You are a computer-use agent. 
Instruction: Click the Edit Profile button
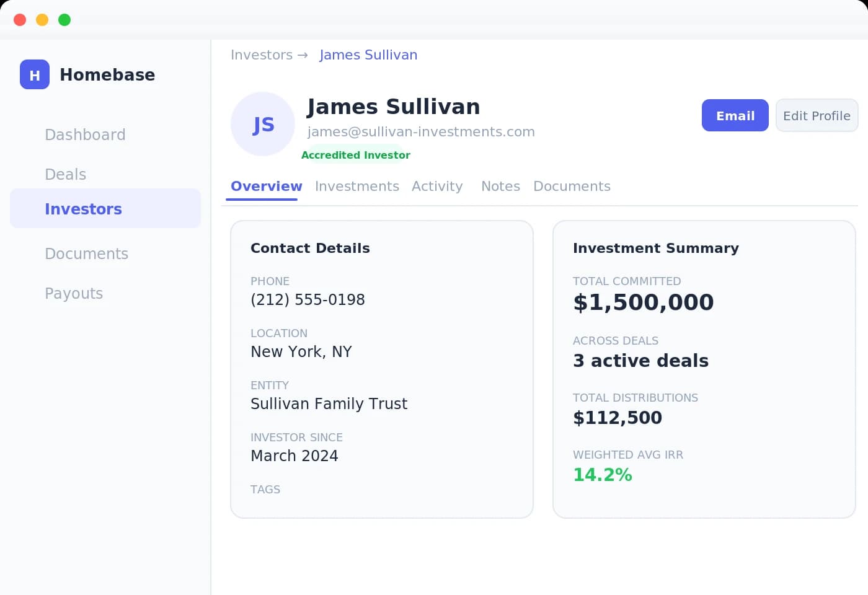coord(817,115)
